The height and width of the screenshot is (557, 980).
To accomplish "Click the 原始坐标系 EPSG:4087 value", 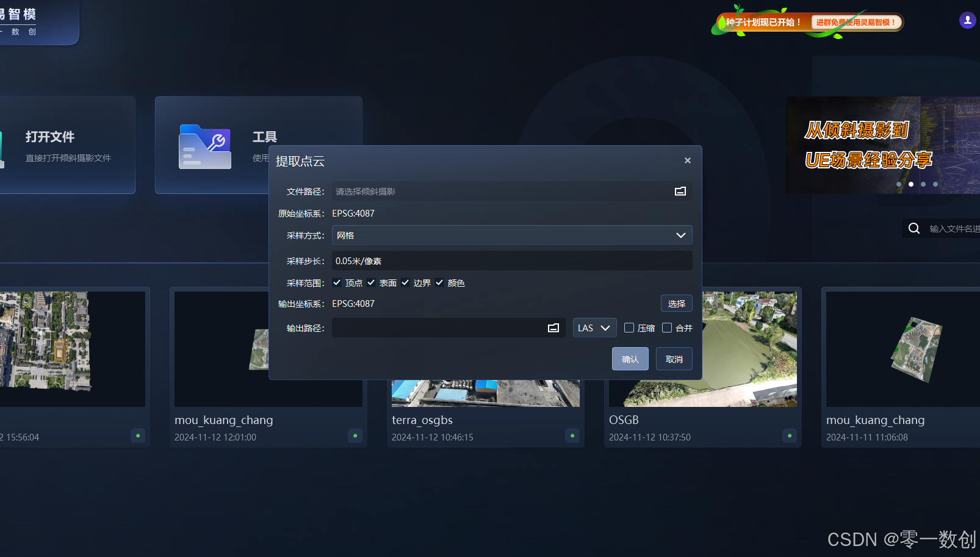I will 353,214.
